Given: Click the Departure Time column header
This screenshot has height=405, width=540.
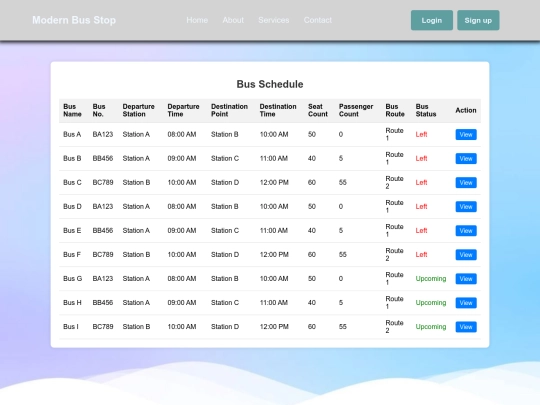Looking at the screenshot, I should click(183, 110).
